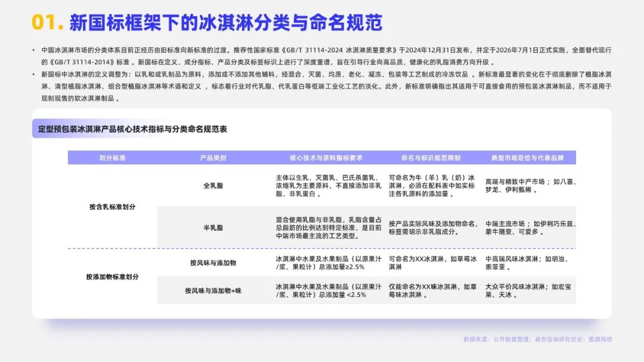Click the cell 高端与精致中产市场；如八喜
The width and height of the screenshot is (644, 362).
pyautogui.click(x=531, y=185)
